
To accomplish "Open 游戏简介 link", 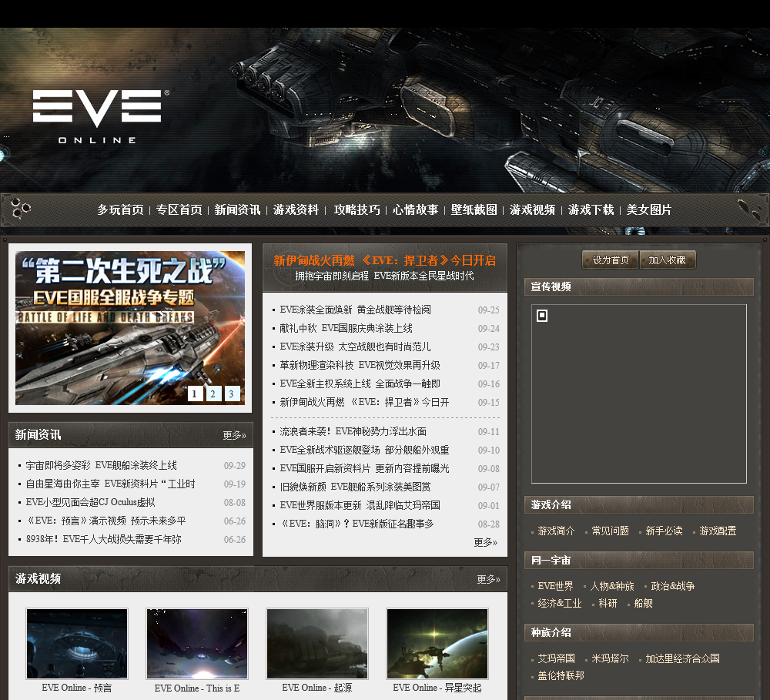I will 556,531.
